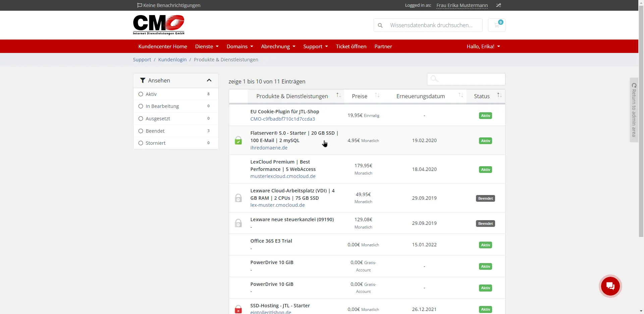
Task: Open the Partner menu item
Action: (x=383, y=47)
